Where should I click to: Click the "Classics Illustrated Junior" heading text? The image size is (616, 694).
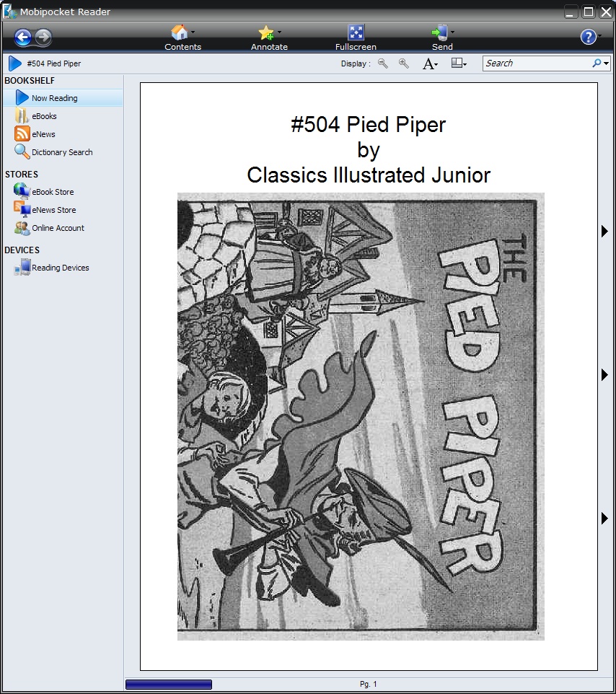369,175
